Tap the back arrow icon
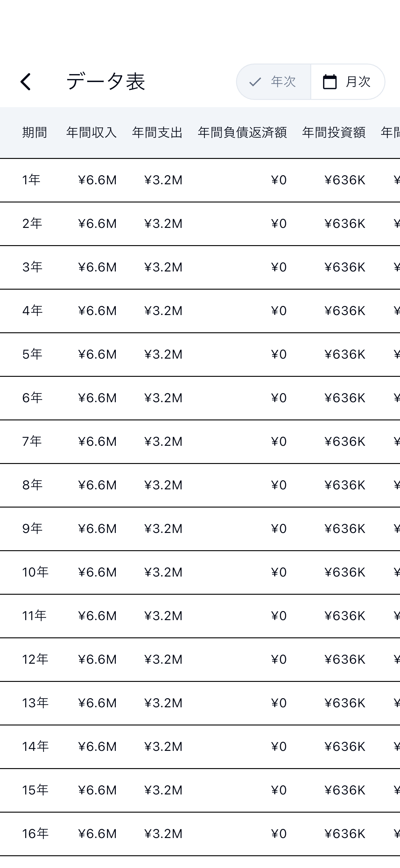The image size is (400, 868). coord(26,82)
